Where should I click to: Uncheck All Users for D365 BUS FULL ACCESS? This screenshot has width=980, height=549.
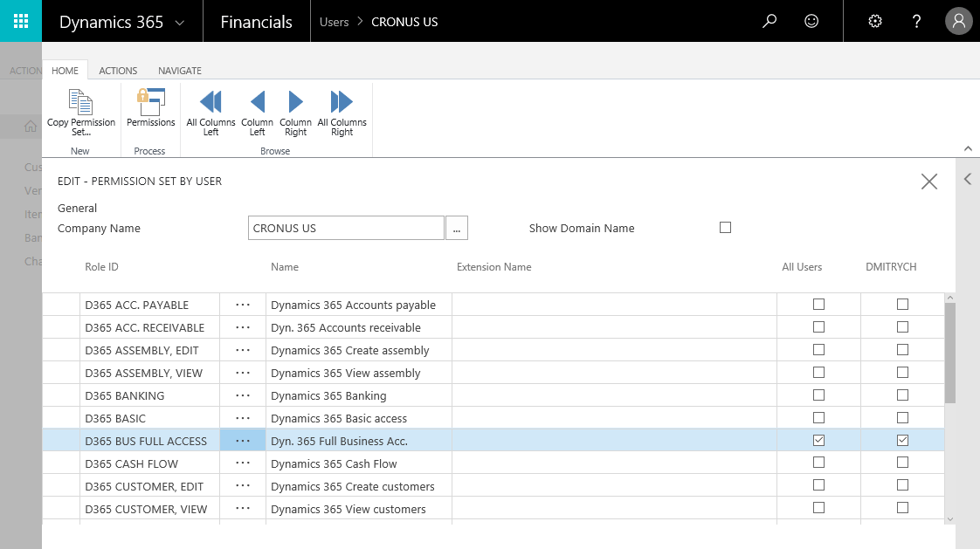818,440
